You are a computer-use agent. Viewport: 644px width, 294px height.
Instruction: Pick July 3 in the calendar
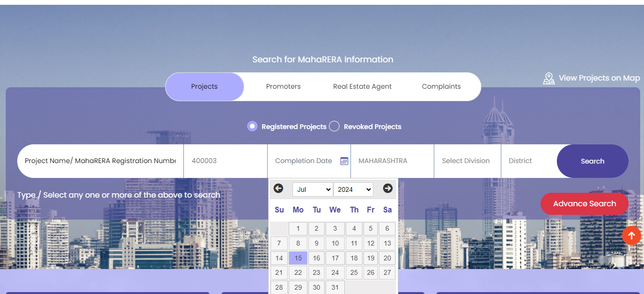[x=335, y=229]
